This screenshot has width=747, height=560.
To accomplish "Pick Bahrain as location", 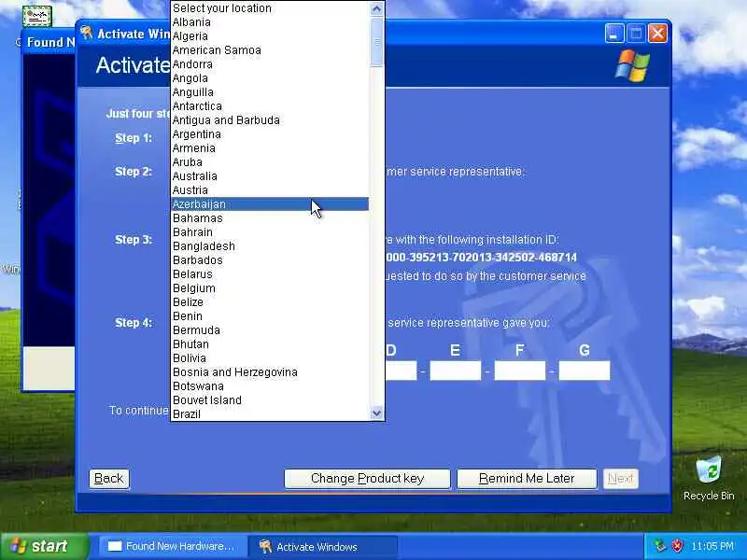I will point(270,231).
